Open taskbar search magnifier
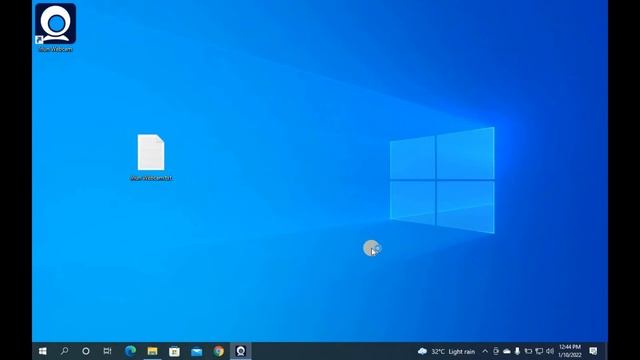This screenshot has height=360, width=640. point(64,351)
